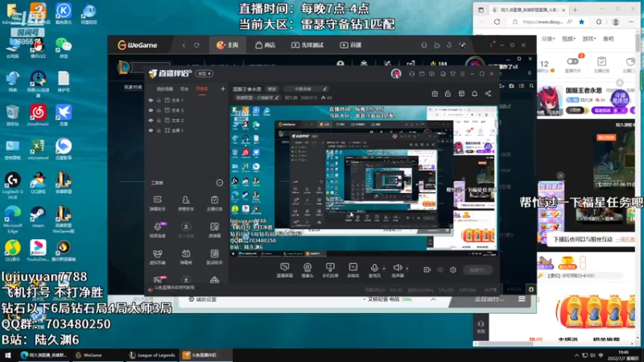Click the gift box icon above preview
This screenshot has height=362, width=644.
click(x=435, y=93)
